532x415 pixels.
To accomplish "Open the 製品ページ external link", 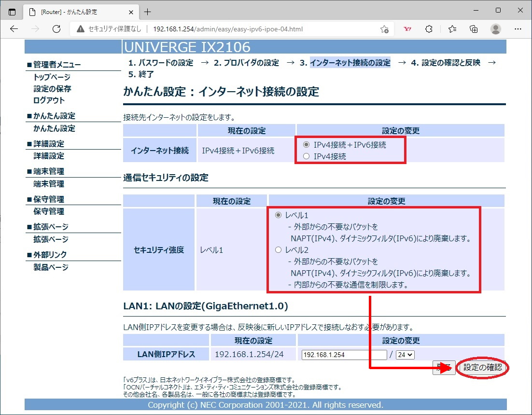I will pos(51,267).
